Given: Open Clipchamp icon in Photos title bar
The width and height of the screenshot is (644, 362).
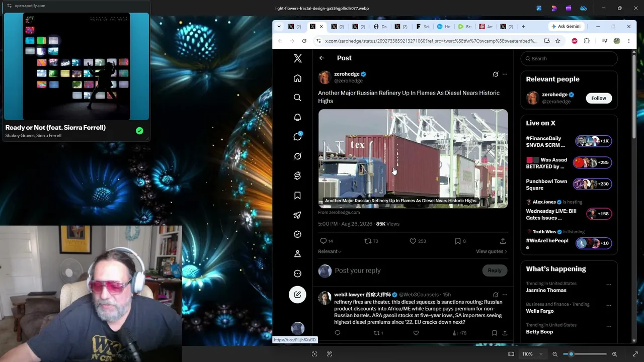Looking at the screenshot, I should pyautogui.click(x=569, y=8).
